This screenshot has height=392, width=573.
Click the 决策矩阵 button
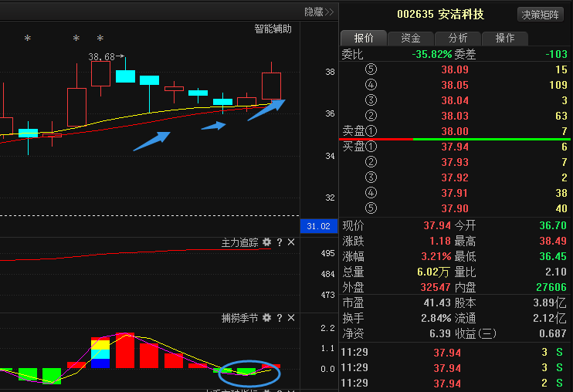[x=540, y=15]
